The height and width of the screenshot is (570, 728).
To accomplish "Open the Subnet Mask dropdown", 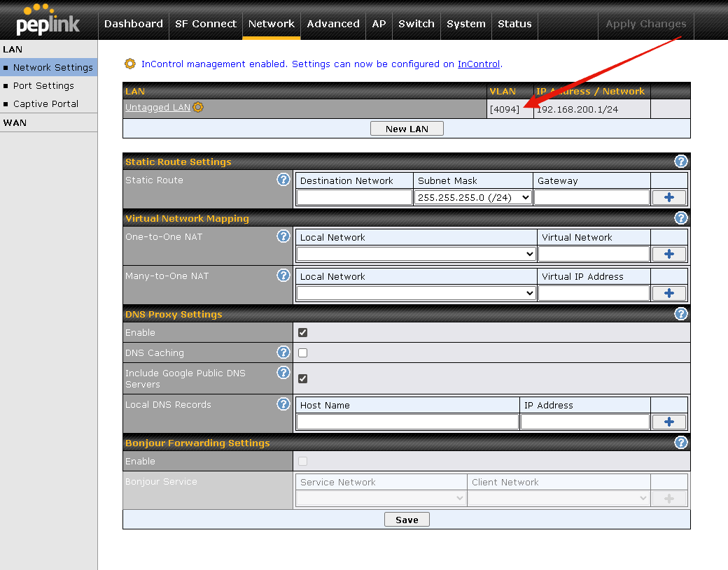I will click(x=473, y=198).
